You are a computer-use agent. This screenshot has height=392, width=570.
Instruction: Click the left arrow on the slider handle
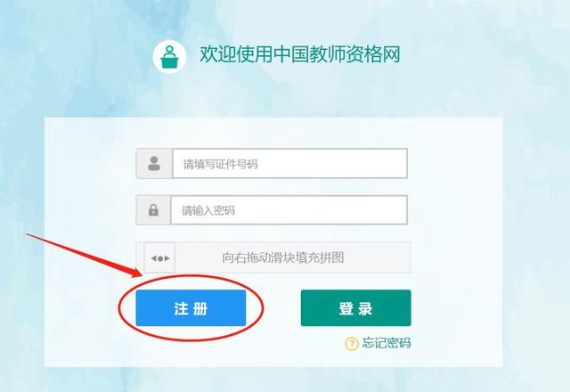(153, 258)
